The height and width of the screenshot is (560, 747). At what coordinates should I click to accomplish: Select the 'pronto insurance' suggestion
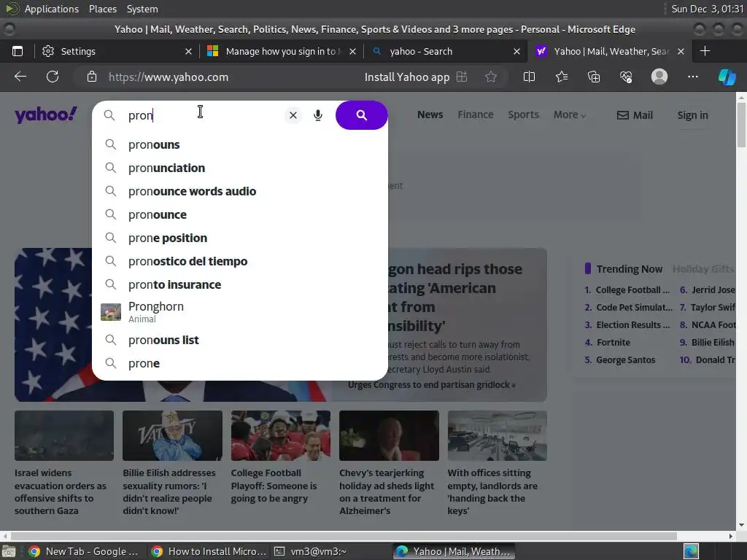(x=239, y=285)
